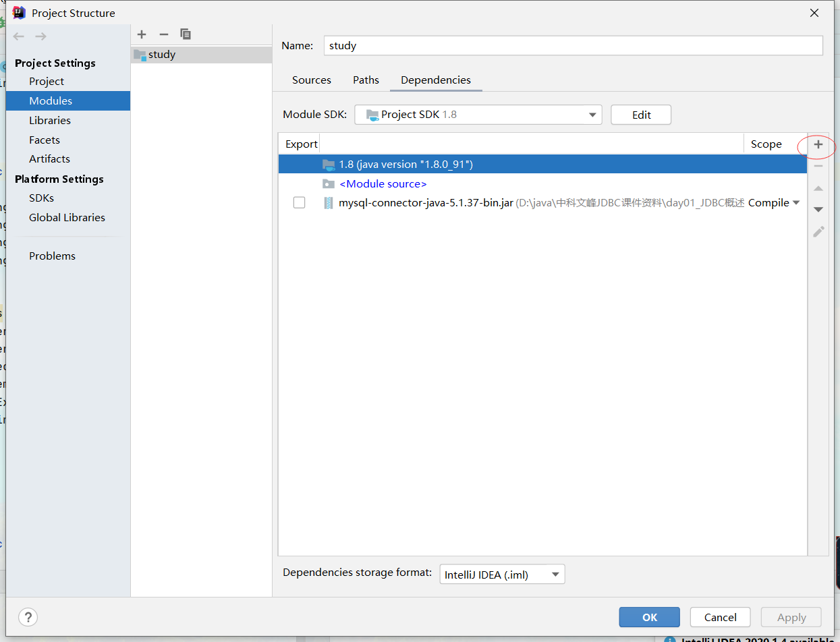Move dependency down with arrow icon
Image resolution: width=840 pixels, height=642 pixels.
[x=818, y=210]
